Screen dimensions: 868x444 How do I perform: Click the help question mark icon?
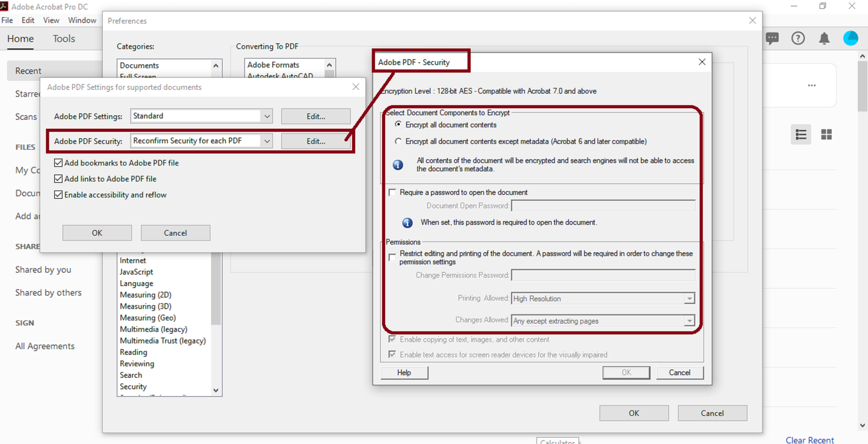click(798, 38)
